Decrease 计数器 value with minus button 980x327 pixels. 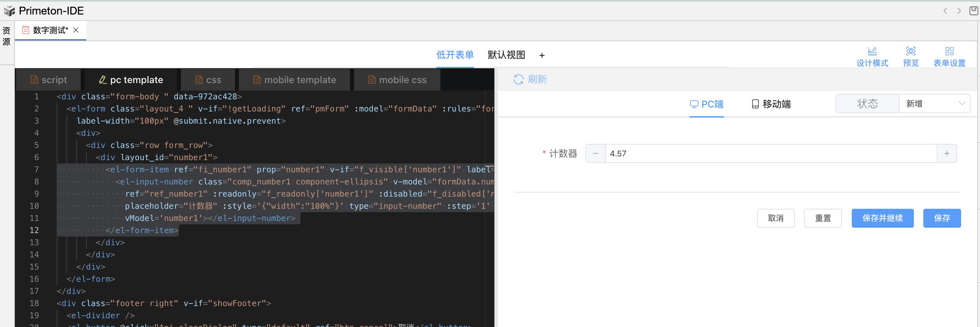[x=595, y=153]
